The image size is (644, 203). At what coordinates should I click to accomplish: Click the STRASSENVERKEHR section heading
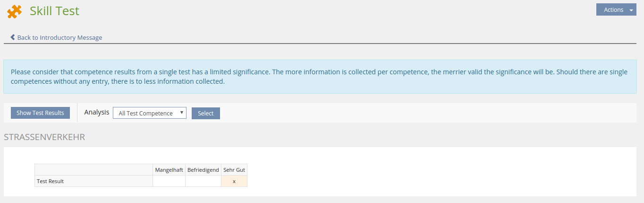pyautogui.click(x=44, y=137)
